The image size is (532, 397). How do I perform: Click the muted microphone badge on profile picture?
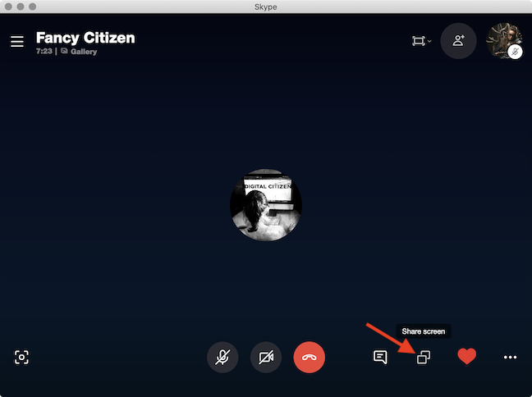point(515,52)
